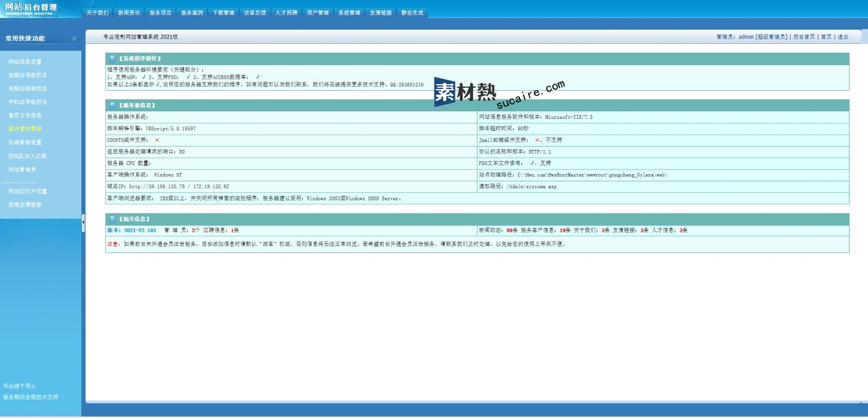Open the 友情链接 top menu
868x418 pixels.
coord(381,12)
